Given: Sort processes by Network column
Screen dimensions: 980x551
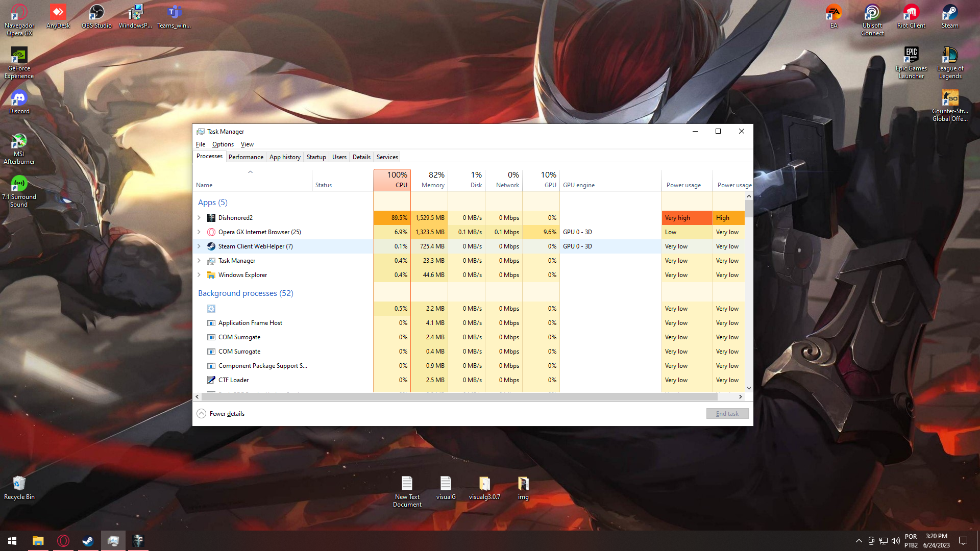Looking at the screenshot, I should 504,180.
